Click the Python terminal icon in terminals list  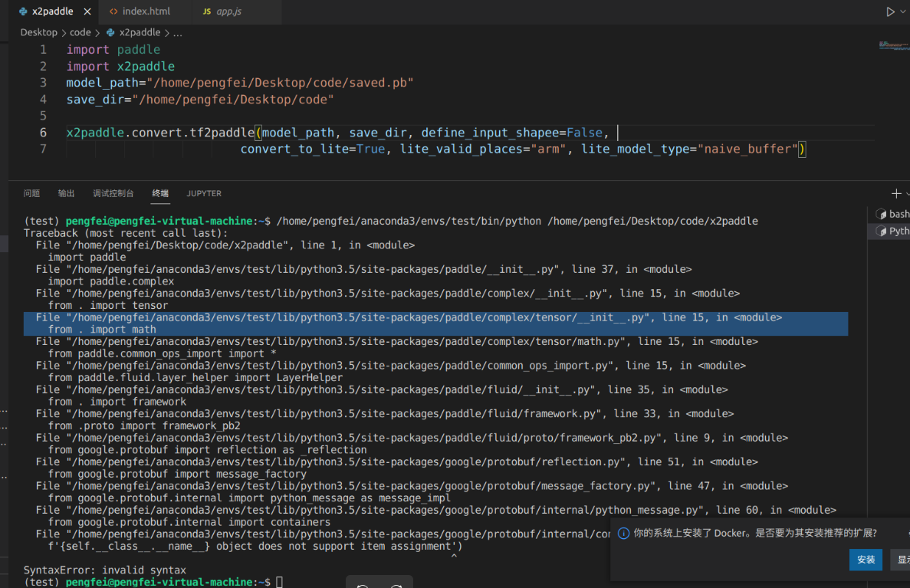(882, 230)
